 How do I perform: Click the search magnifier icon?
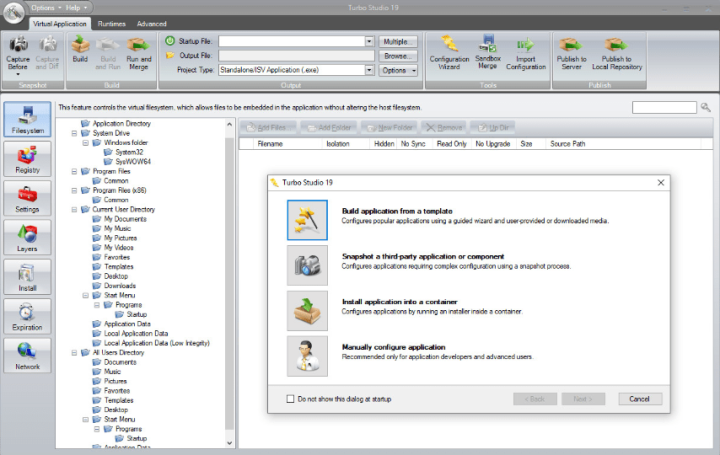point(706,107)
